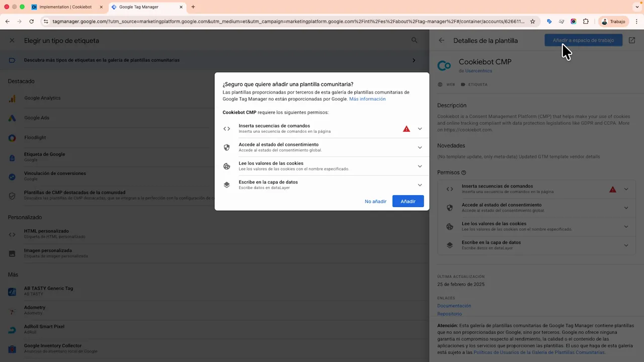644x362 pixels.
Task: Expand Escribe en la capa de datos in dialog
Action: [x=420, y=185]
